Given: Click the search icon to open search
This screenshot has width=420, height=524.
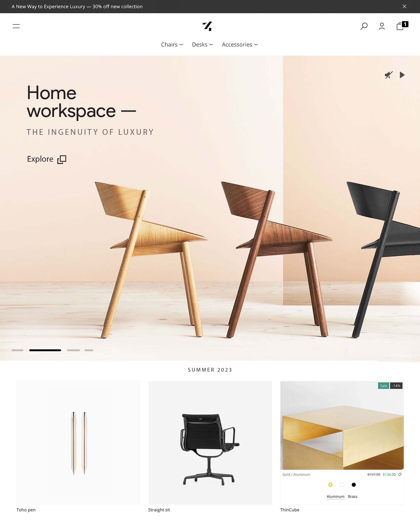Looking at the screenshot, I should [x=364, y=26].
